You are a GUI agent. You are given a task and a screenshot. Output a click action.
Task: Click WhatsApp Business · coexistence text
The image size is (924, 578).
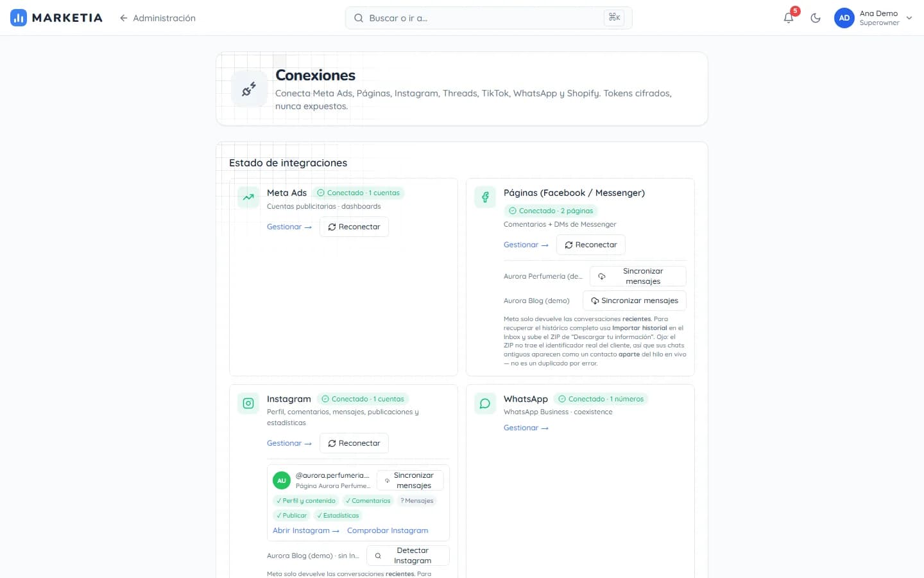[558, 412]
